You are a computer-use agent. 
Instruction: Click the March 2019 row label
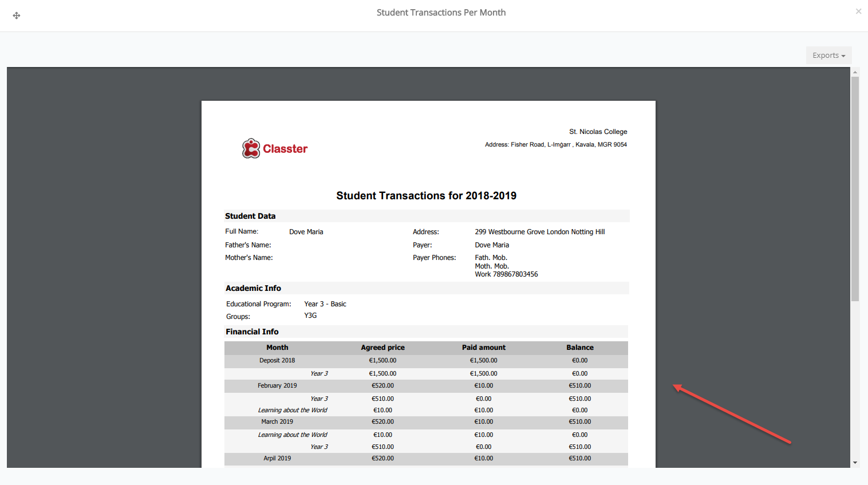[x=277, y=422]
